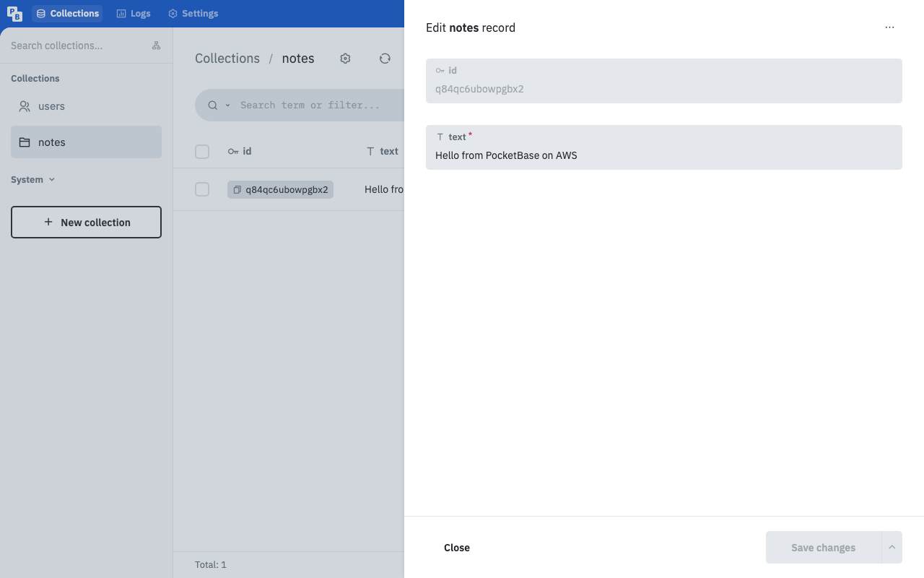The image size is (924, 578).
Task: Click the Total: 1 footer text
Action: coord(211,565)
